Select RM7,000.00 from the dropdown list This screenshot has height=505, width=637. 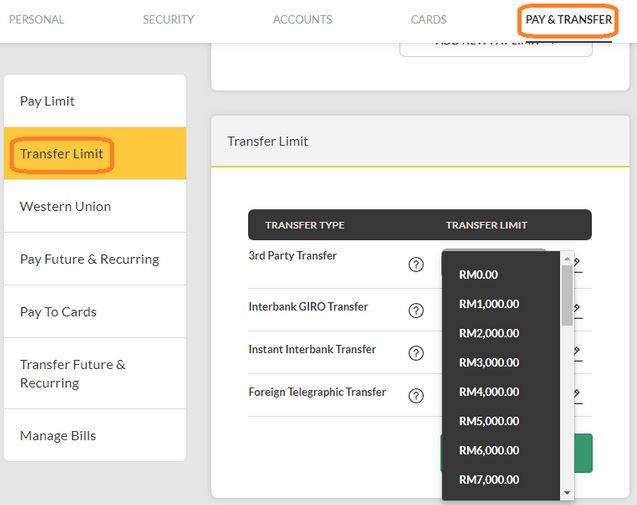pyautogui.click(x=489, y=480)
